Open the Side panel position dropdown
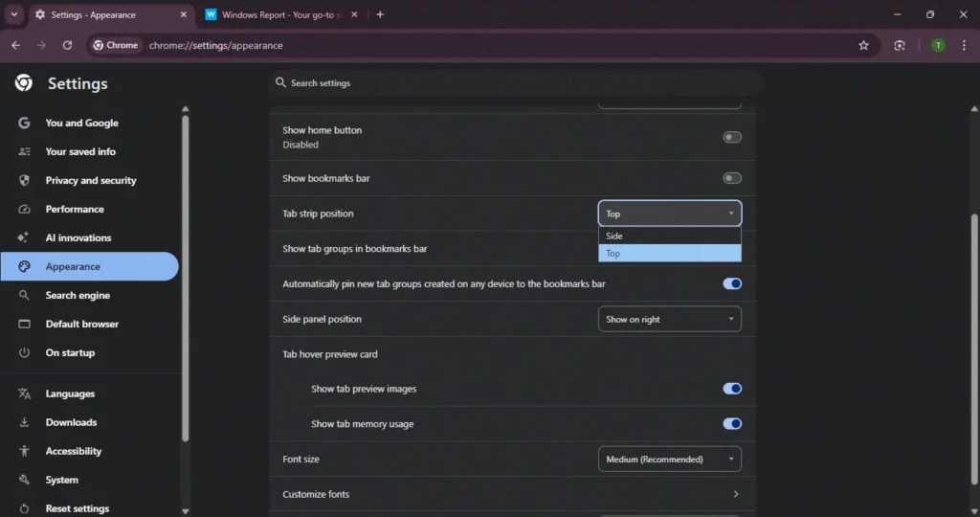The width and height of the screenshot is (980, 517). pyautogui.click(x=669, y=319)
